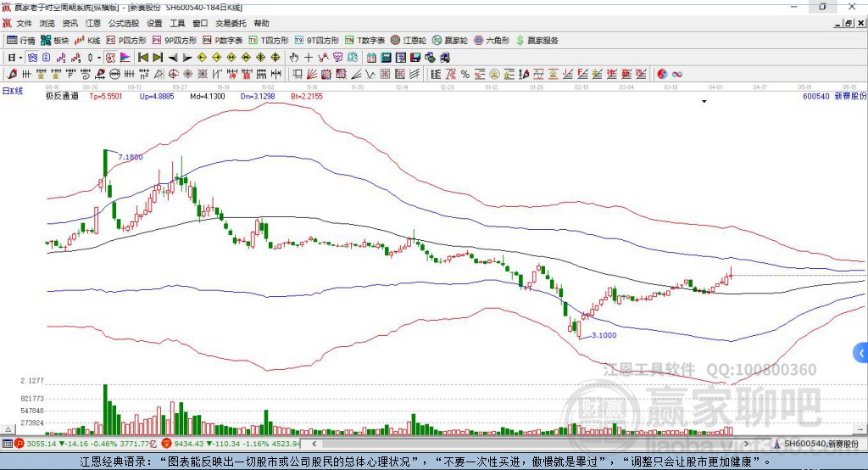The height and width of the screenshot is (470, 868).
Task: Open the 江恩 menu
Action: 93,23
